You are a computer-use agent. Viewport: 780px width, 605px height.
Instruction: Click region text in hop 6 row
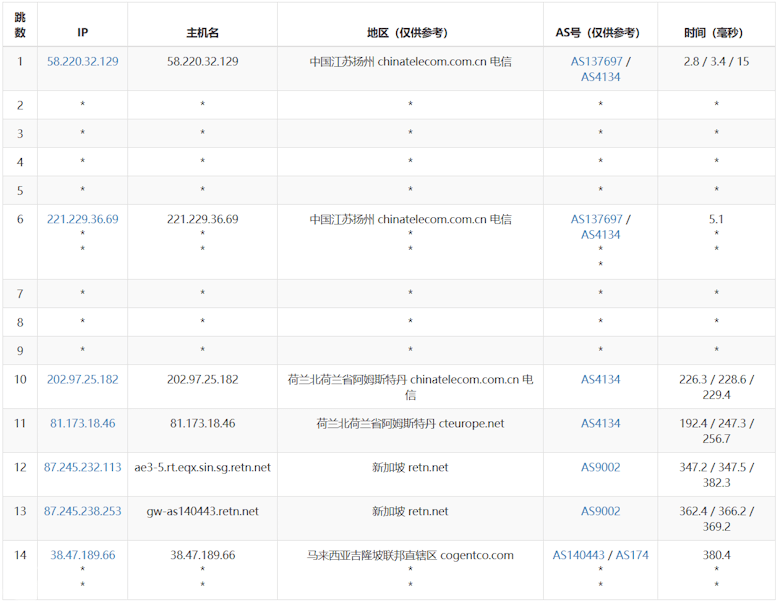pyautogui.click(x=410, y=219)
